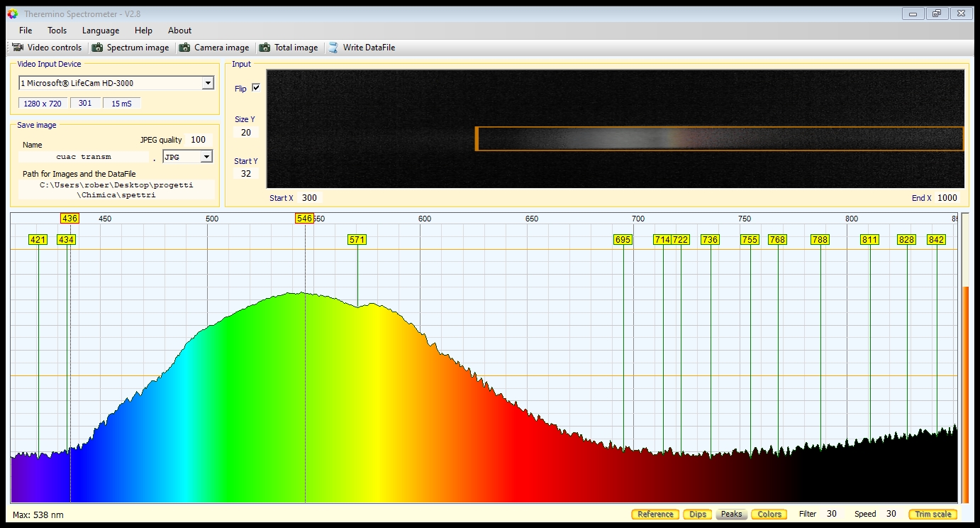Restore the window using title bar button
The width and height of the screenshot is (980, 528).
(x=937, y=13)
